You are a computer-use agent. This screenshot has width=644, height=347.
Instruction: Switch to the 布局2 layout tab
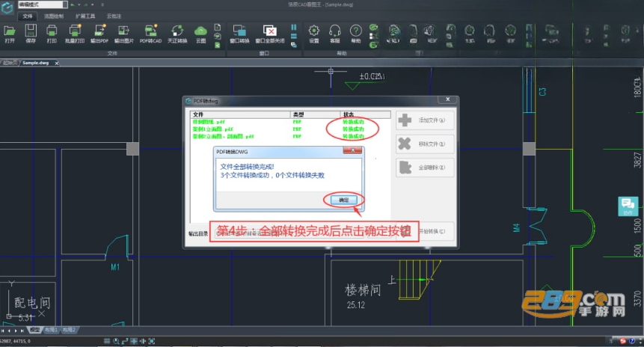69,330
